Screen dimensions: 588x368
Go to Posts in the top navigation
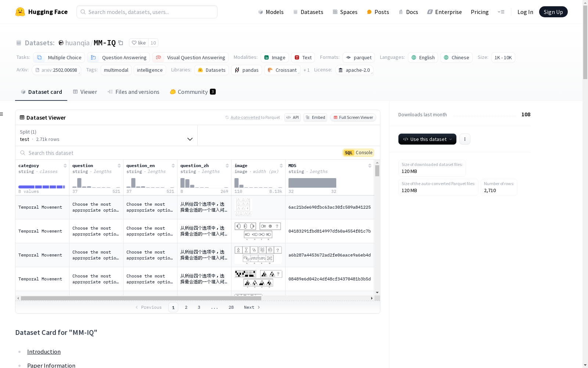378,12
